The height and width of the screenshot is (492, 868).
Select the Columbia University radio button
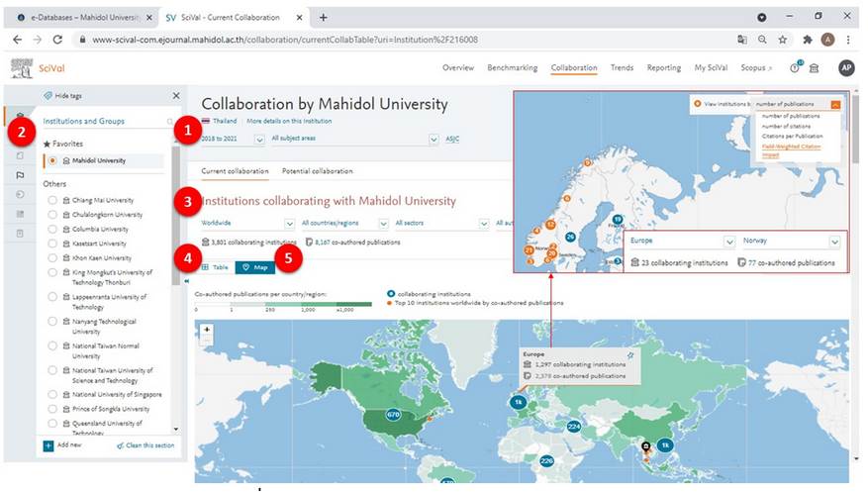(x=52, y=229)
